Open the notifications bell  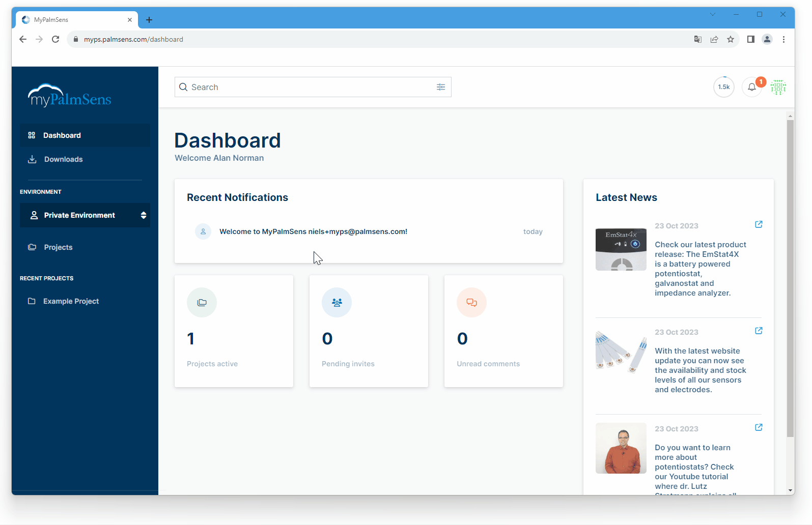(x=752, y=87)
